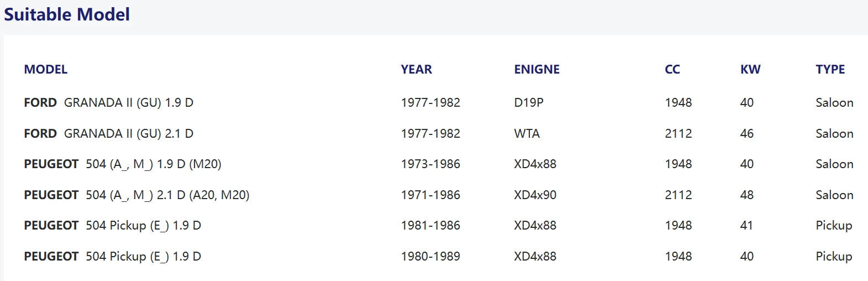This screenshot has height=281, width=868.
Task: Click the 'Suitable Model' heading
Action: [x=67, y=14]
